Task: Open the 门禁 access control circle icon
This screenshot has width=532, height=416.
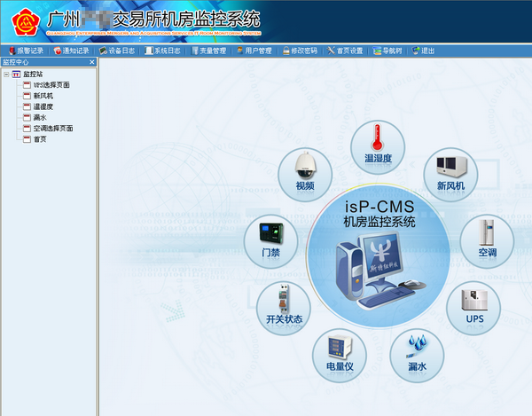Action: (270, 241)
